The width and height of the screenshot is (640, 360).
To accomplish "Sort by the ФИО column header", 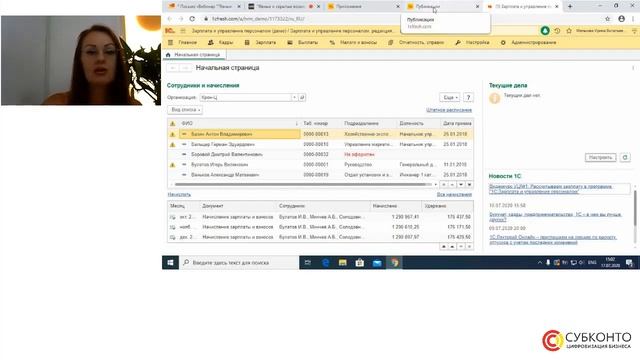I will point(240,123).
